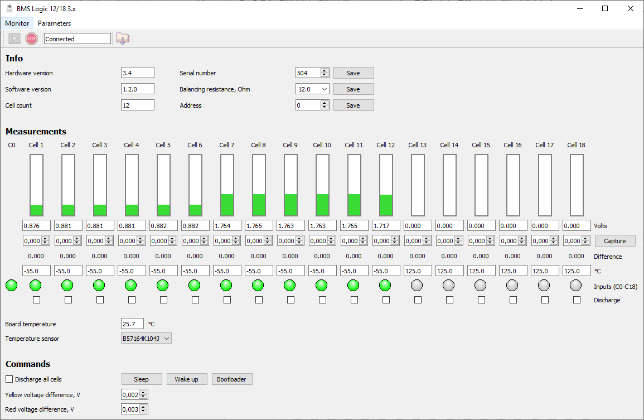Click the Cell 10 capture offset spinner
Screen dimensions: 644x420
tap(322, 241)
